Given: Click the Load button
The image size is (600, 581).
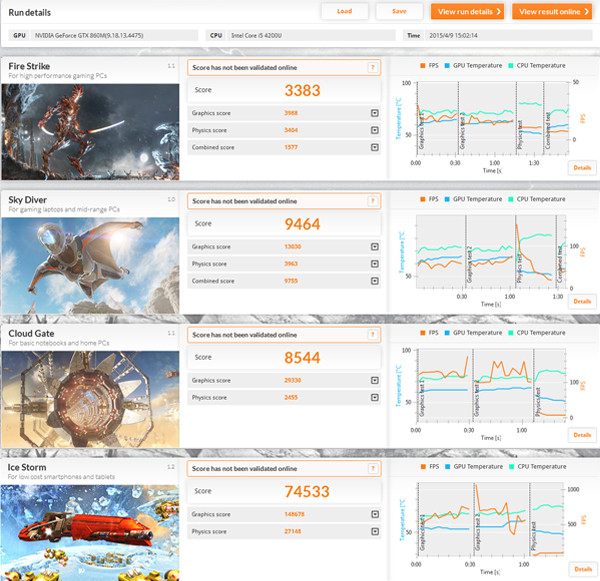Looking at the screenshot, I should tap(344, 11).
